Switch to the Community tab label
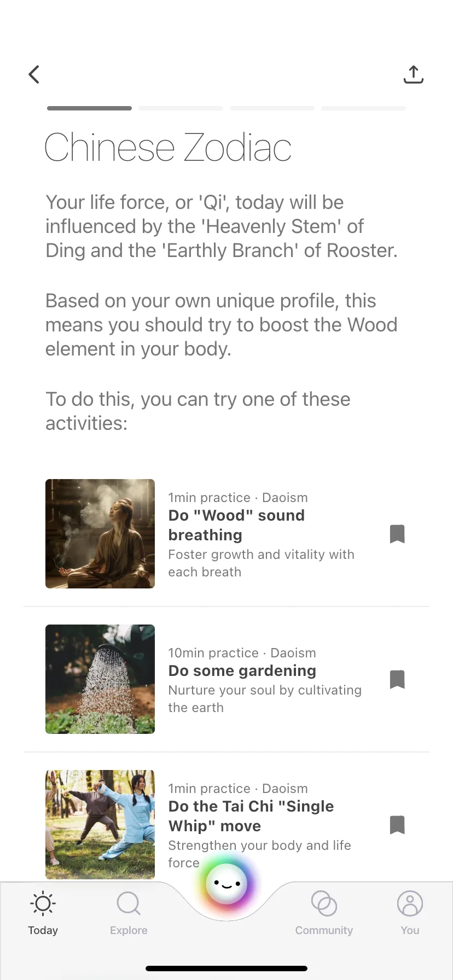The width and height of the screenshot is (453, 980). [x=324, y=930]
